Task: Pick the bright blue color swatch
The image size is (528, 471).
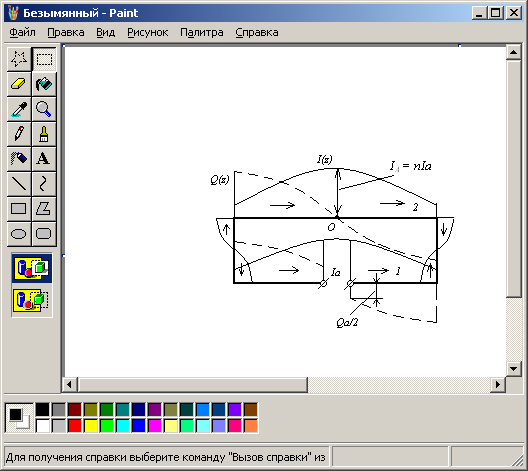Action: coord(139,426)
